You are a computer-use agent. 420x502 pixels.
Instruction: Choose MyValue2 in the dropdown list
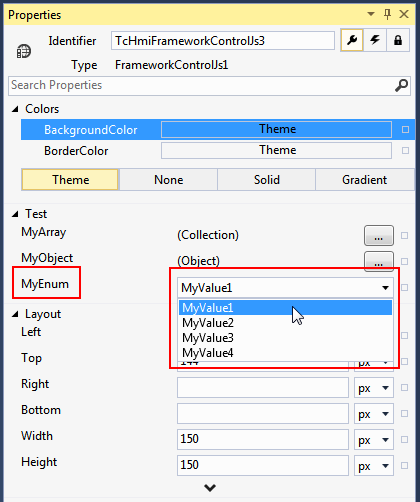(285, 323)
